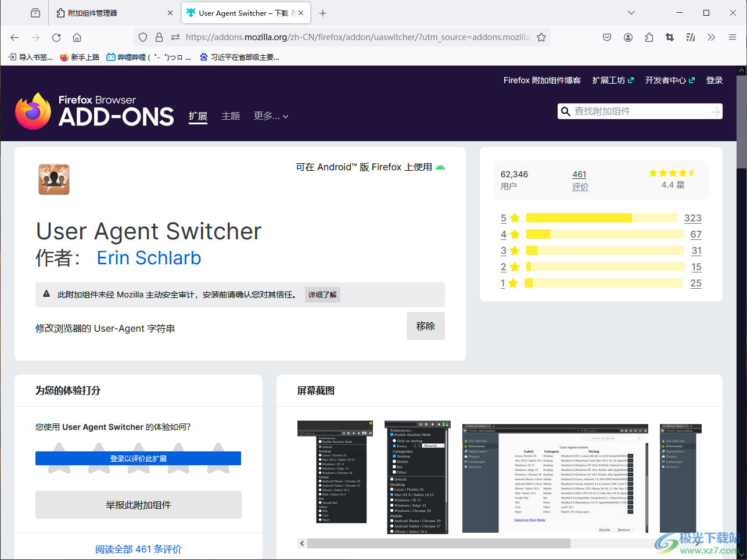Viewport: 747px width, 560px height.
Task: Open author Erin Schlarb's profile
Action: tap(149, 257)
